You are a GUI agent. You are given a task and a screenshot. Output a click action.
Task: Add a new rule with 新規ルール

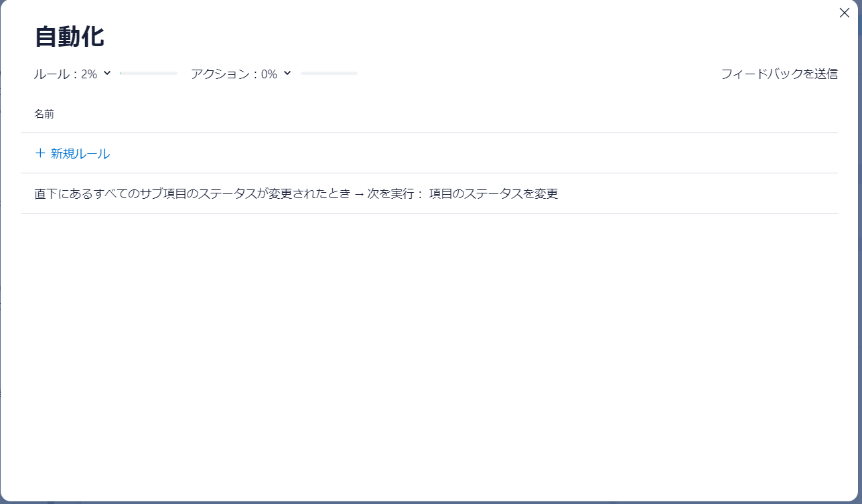coord(72,153)
